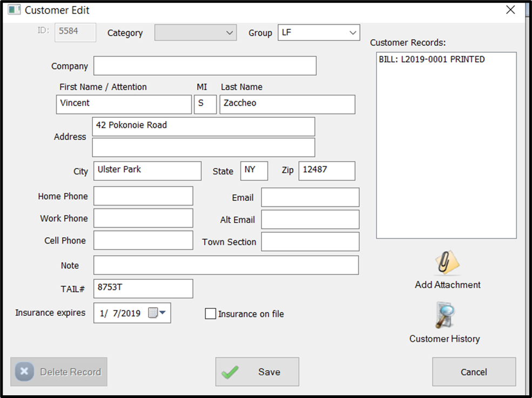Click inside the Company field
The width and height of the screenshot is (532, 398).
click(x=205, y=65)
